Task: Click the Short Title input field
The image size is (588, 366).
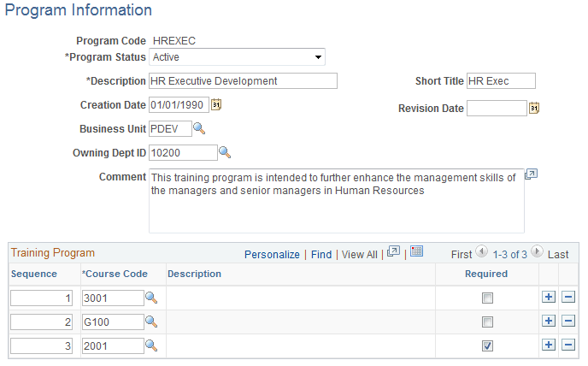Action: [x=500, y=81]
